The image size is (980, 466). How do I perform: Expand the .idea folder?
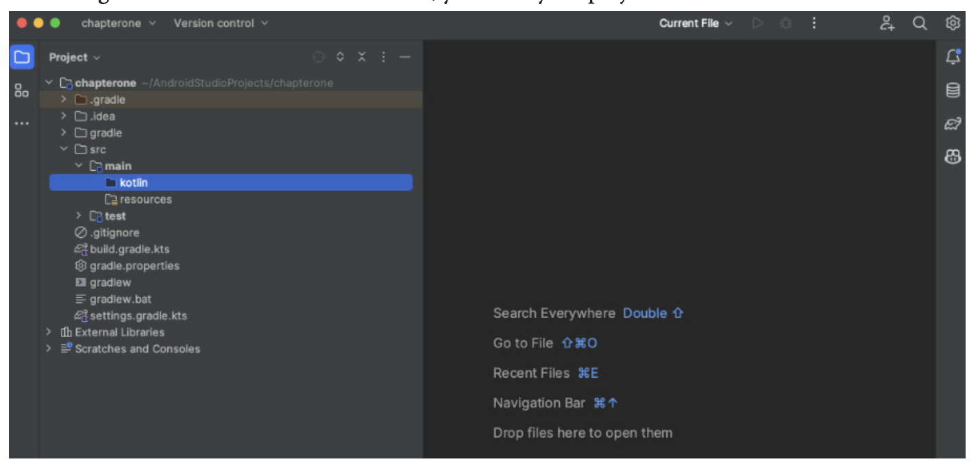(x=64, y=116)
